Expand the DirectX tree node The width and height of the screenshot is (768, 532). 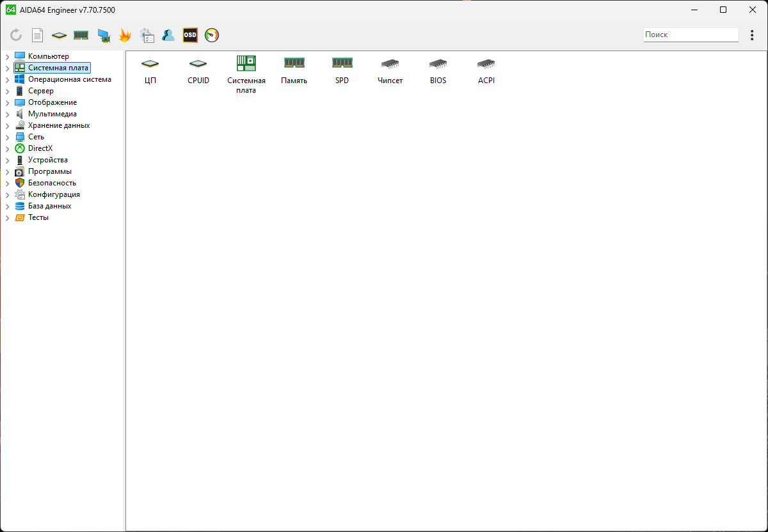click(8, 148)
